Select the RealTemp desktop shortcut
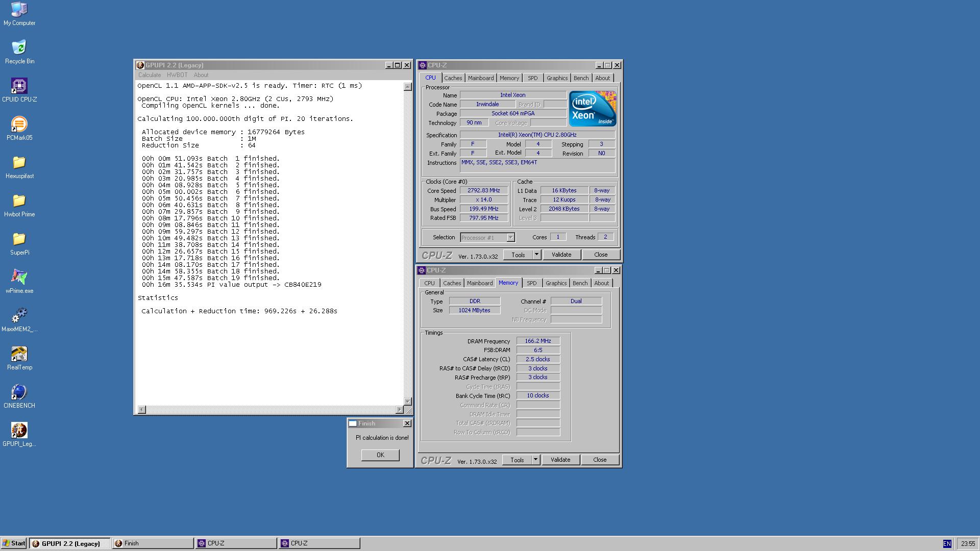 [x=19, y=358]
